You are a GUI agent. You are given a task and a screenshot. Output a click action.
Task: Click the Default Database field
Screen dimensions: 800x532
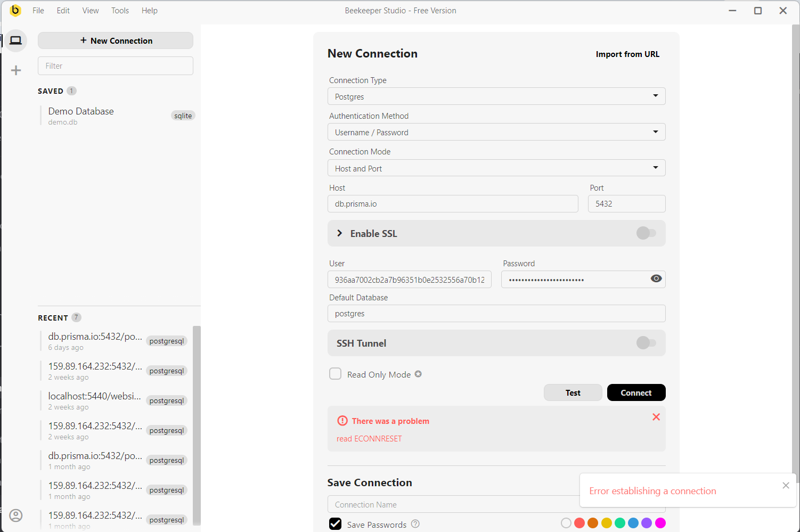pyautogui.click(x=496, y=314)
